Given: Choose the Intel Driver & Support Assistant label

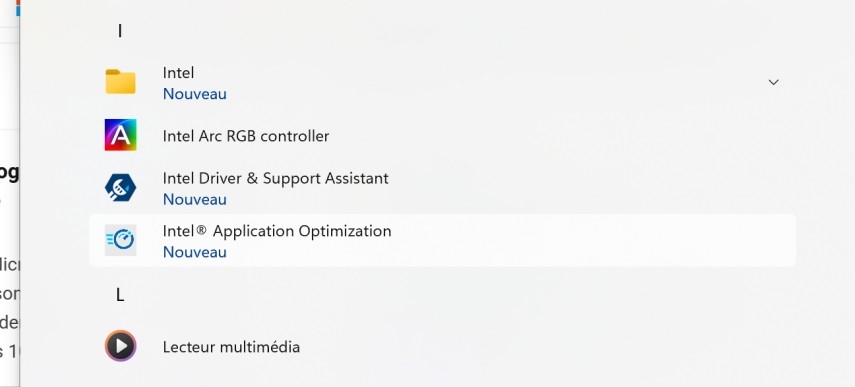Looking at the screenshot, I should click(x=275, y=178).
